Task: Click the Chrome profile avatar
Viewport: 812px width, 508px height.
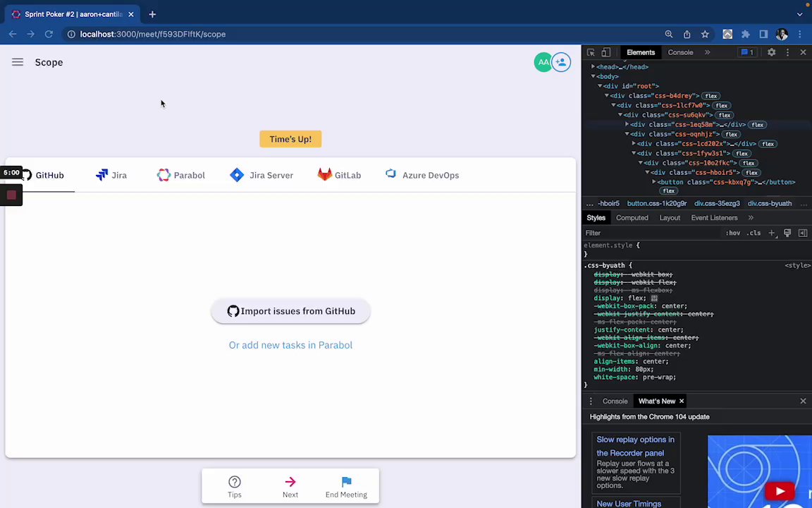Action: (x=782, y=34)
